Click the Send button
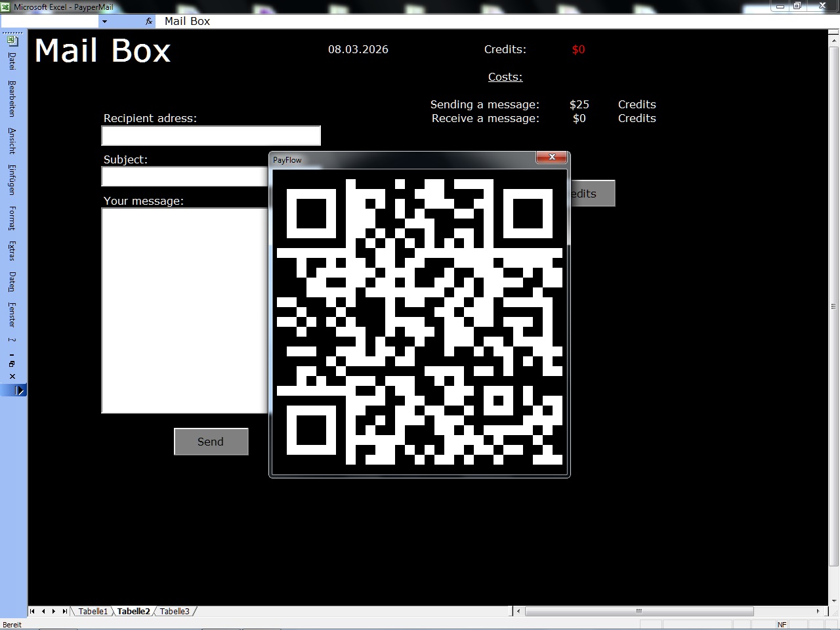The width and height of the screenshot is (840, 630). point(211,442)
